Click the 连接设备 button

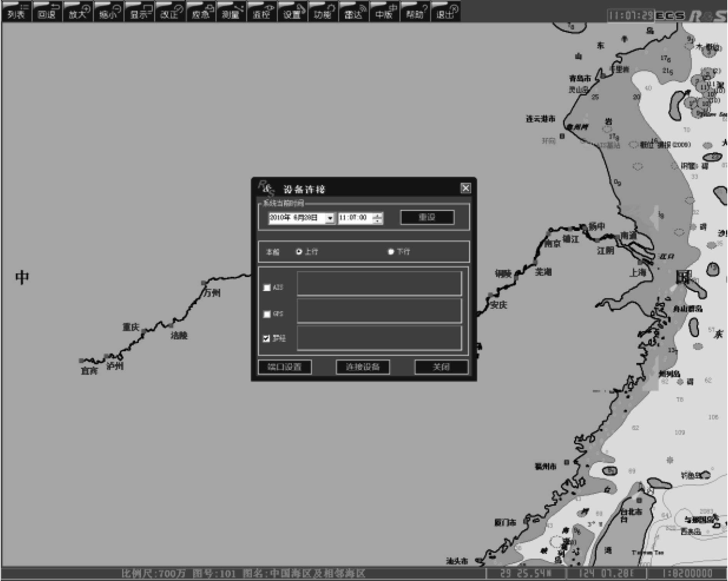362,367
